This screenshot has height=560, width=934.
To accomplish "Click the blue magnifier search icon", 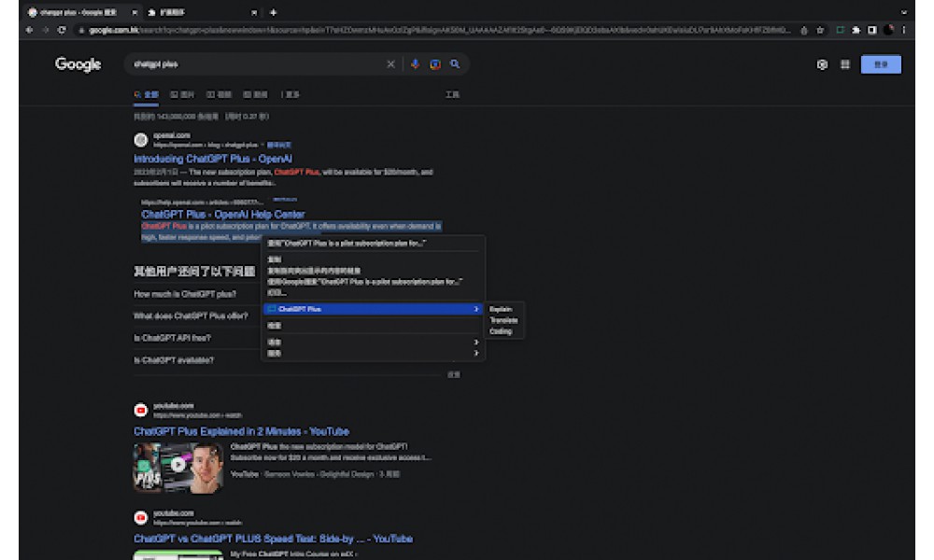I will tap(455, 63).
